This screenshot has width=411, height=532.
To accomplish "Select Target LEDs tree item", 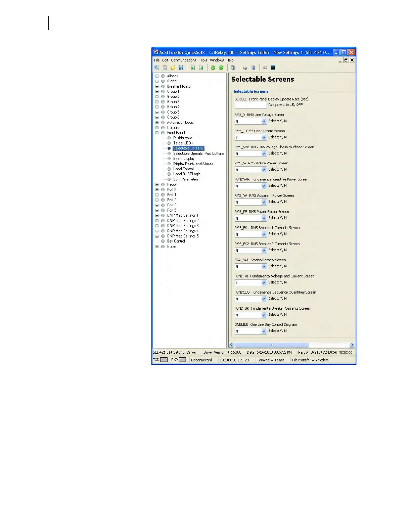I will (183, 143).
